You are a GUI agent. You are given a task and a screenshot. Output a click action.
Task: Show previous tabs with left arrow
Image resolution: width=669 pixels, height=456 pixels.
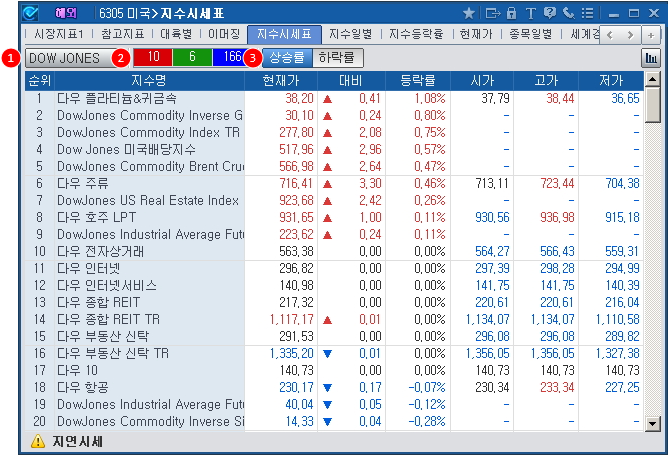point(610,35)
